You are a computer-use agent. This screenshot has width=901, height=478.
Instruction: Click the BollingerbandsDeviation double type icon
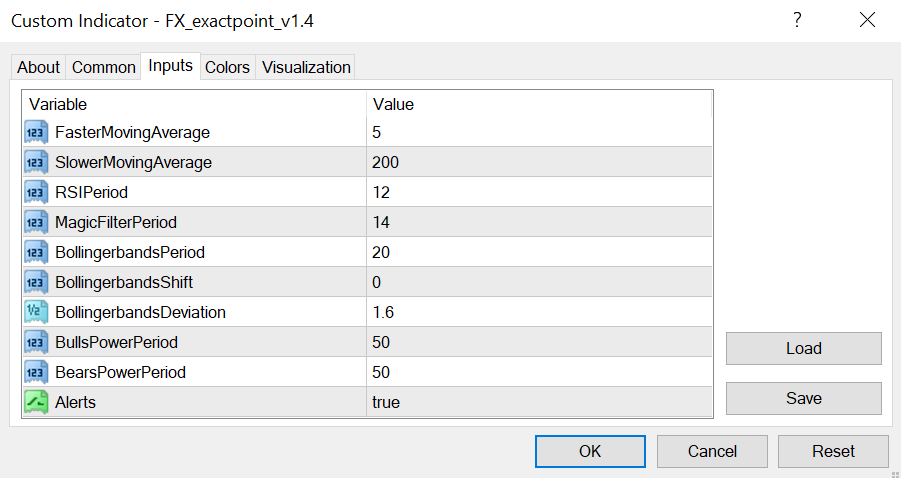(x=36, y=312)
